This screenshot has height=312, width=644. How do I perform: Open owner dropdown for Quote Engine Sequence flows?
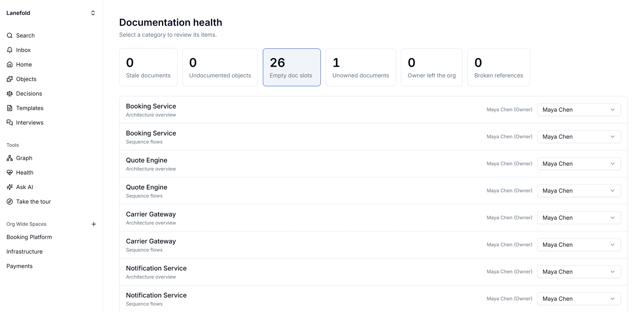(x=579, y=191)
